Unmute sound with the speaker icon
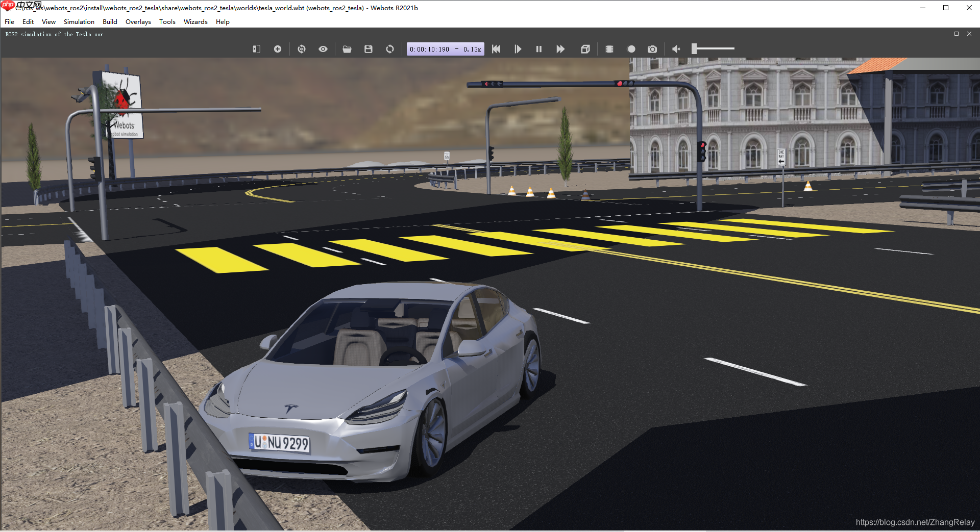980x532 pixels. (676, 49)
